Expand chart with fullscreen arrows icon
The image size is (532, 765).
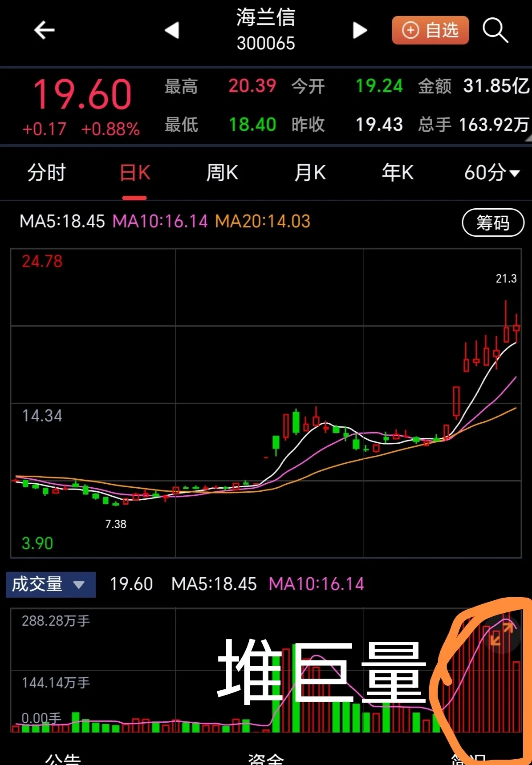(x=502, y=634)
